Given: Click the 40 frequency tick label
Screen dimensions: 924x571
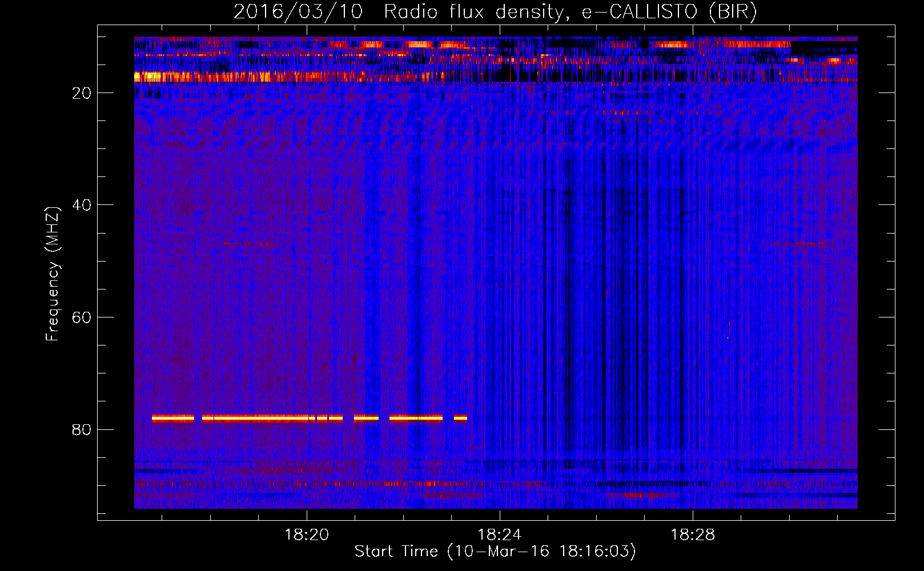Looking at the screenshot, I should pyautogui.click(x=82, y=205).
